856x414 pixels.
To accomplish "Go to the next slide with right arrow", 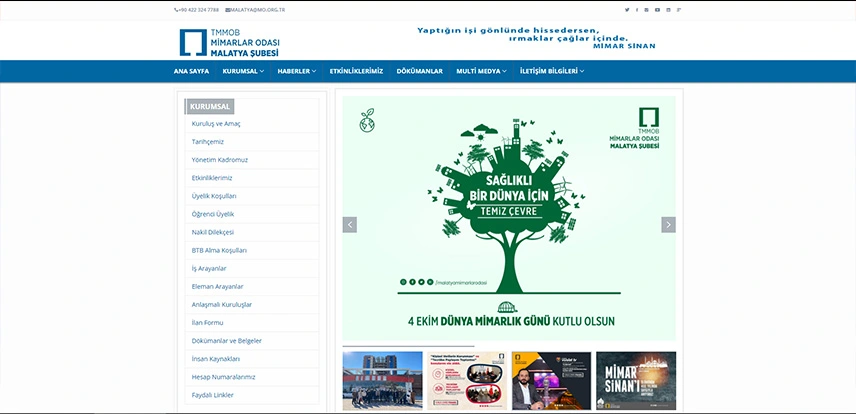I will pos(668,225).
